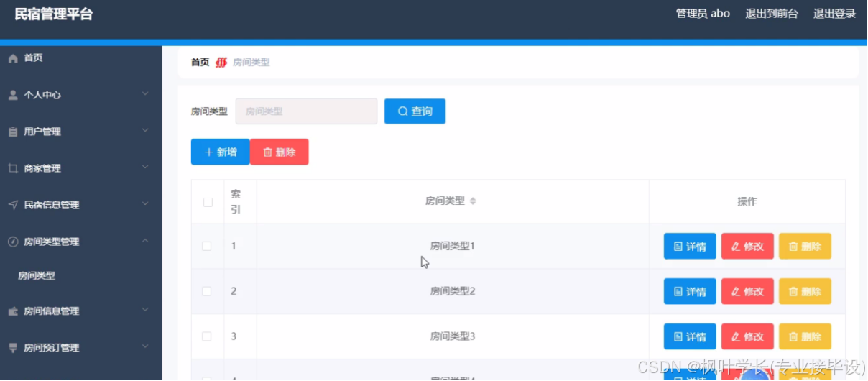Click the red breadcrumb separator icon

click(221, 63)
